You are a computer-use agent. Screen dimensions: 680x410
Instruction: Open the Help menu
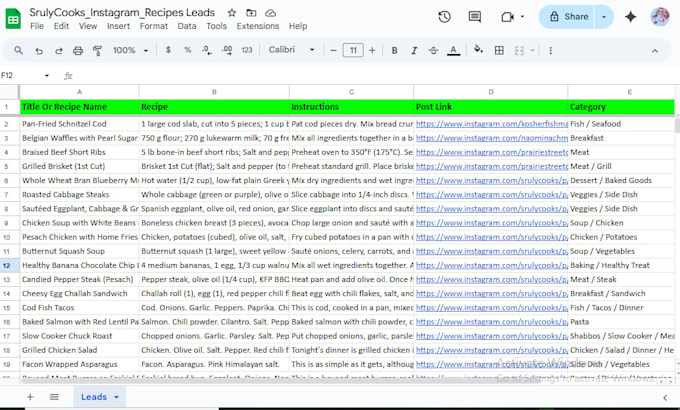298,26
